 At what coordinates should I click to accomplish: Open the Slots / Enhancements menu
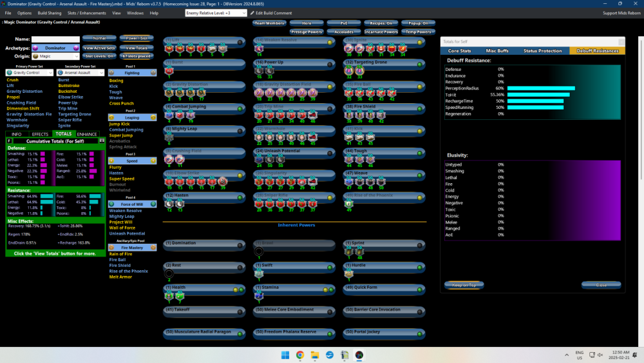(87, 13)
